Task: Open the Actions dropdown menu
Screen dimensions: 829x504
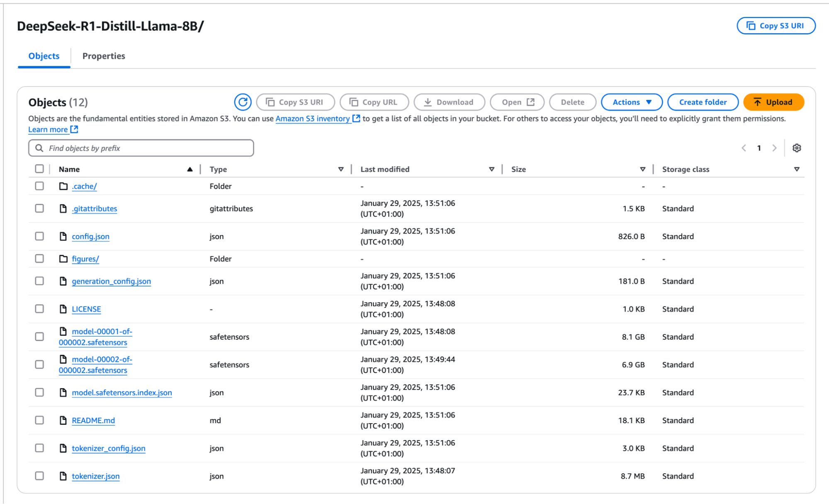Action: point(632,102)
